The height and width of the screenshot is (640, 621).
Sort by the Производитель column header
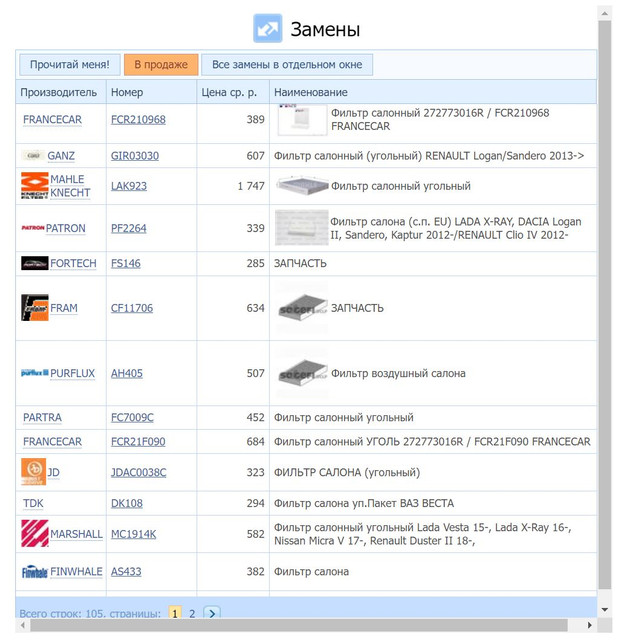click(61, 92)
